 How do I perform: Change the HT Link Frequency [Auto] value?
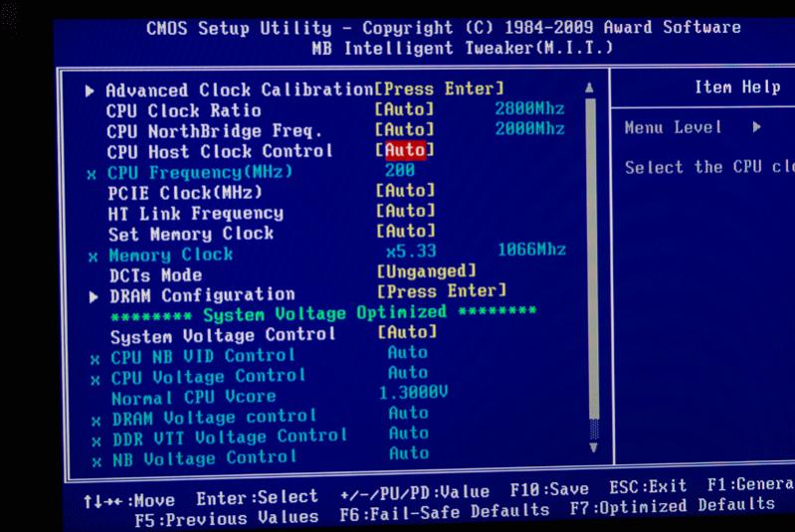point(406,211)
